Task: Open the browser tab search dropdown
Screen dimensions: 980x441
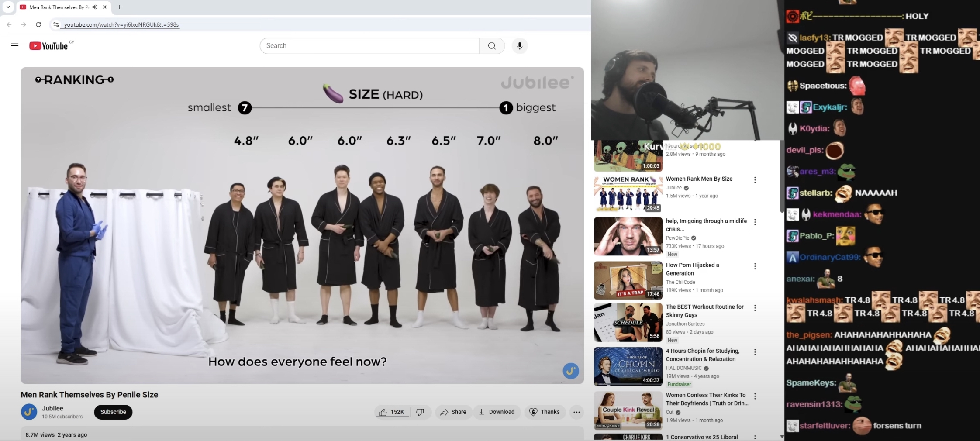Action: [8, 7]
